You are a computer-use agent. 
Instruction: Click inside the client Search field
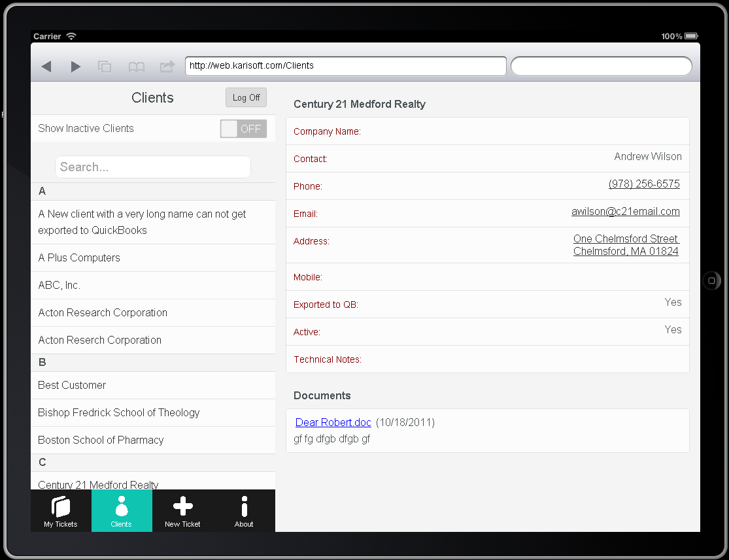pos(152,167)
